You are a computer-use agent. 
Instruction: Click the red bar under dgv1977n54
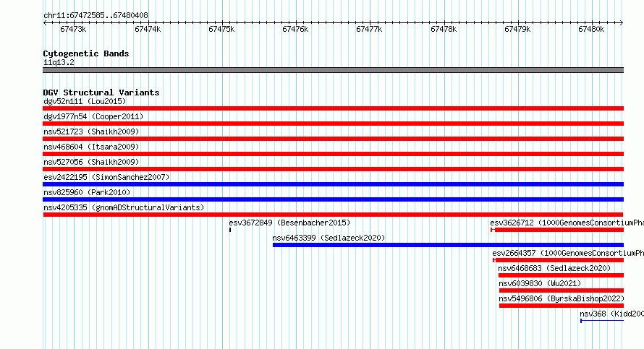pos(333,124)
